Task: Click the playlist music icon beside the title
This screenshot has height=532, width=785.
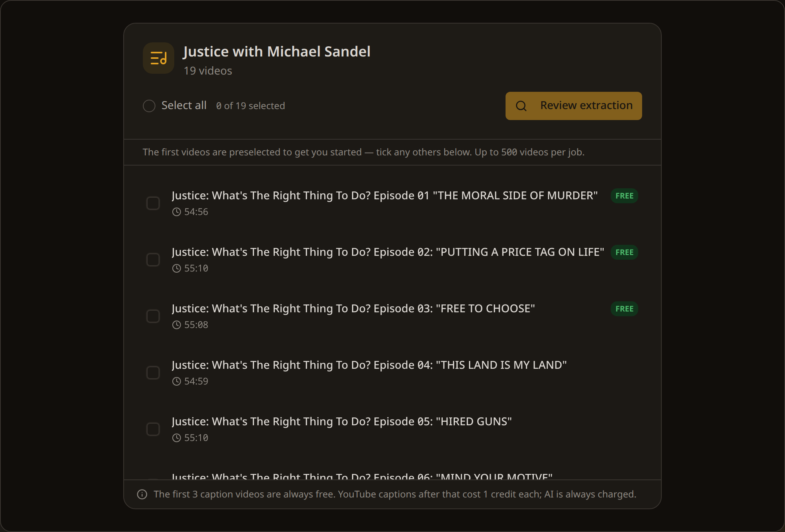Action: (159, 58)
